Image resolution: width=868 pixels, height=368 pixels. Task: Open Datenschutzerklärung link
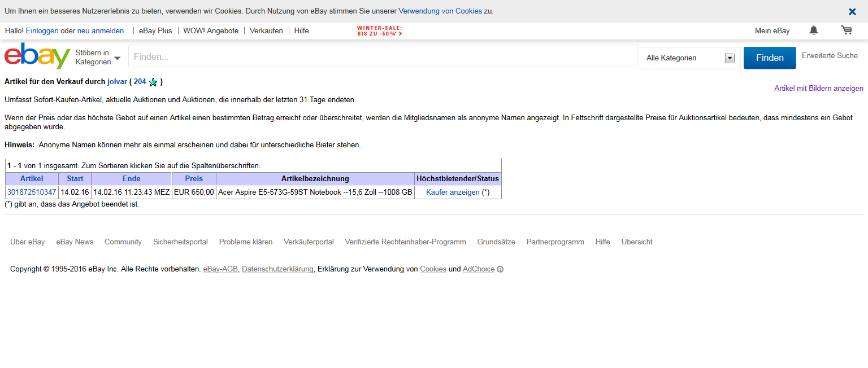pos(277,269)
